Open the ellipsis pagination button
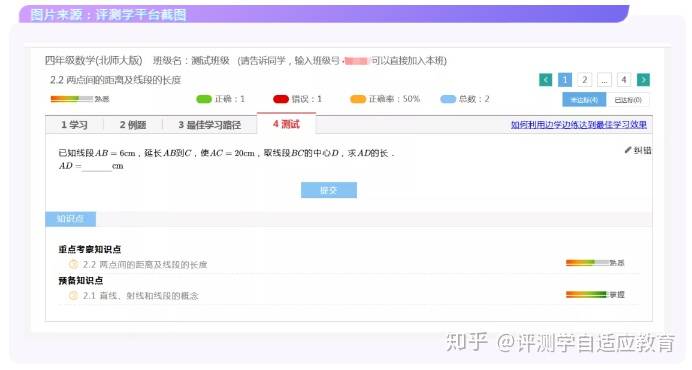692x370 pixels. pos(604,80)
